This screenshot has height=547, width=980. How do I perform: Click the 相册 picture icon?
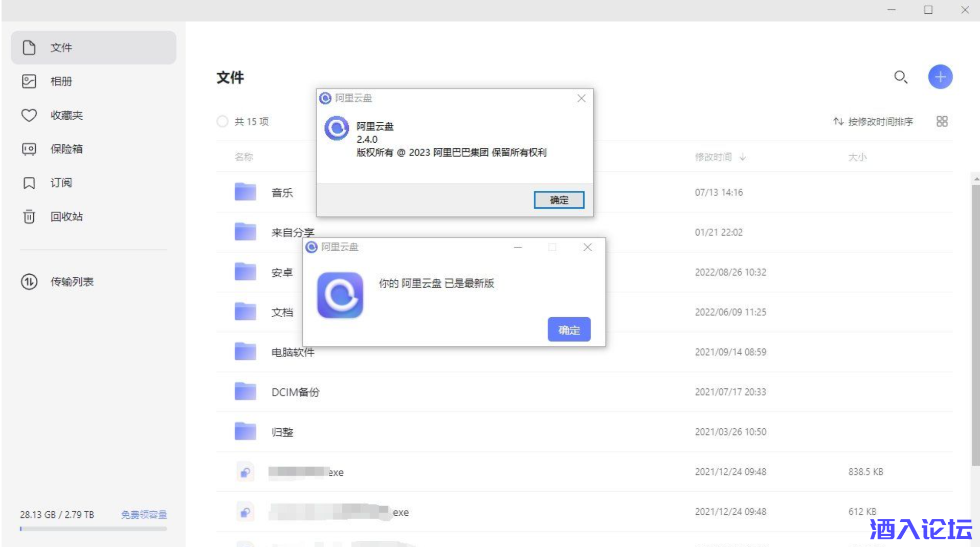click(29, 81)
